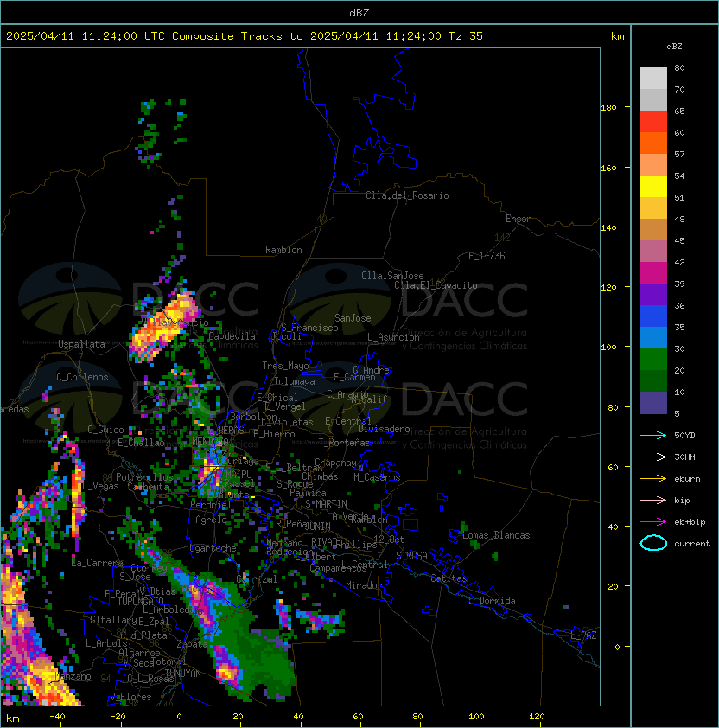Pick the purple 36–39 dBZ legend band

(x=653, y=295)
